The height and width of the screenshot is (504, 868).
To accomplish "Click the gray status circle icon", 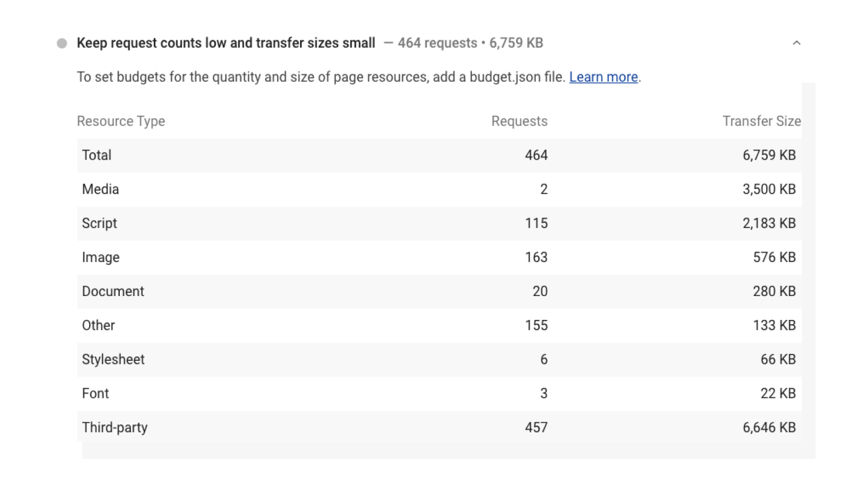I will click(x=62, y=43).
